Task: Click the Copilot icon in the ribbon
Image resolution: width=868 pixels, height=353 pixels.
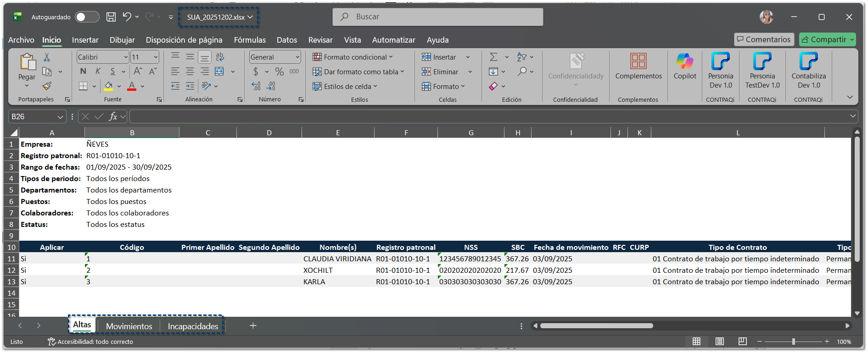Action: pos(684,61)
